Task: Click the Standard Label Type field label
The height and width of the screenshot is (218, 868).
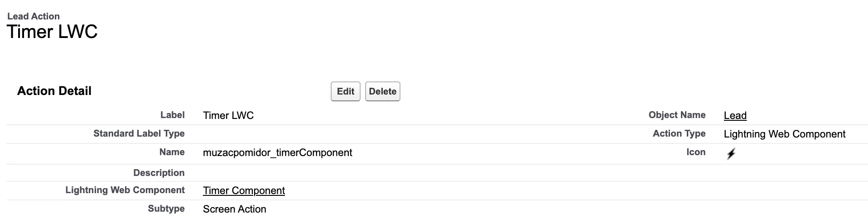Action: tap(139, 134)
